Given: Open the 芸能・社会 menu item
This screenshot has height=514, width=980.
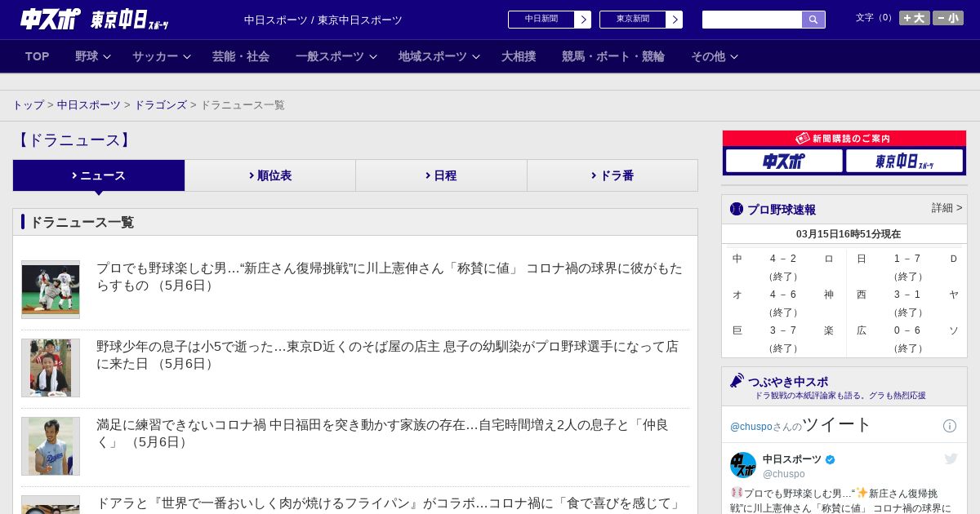Looking at the screenshot, I should pyautogui.click(x=241, y=56).
